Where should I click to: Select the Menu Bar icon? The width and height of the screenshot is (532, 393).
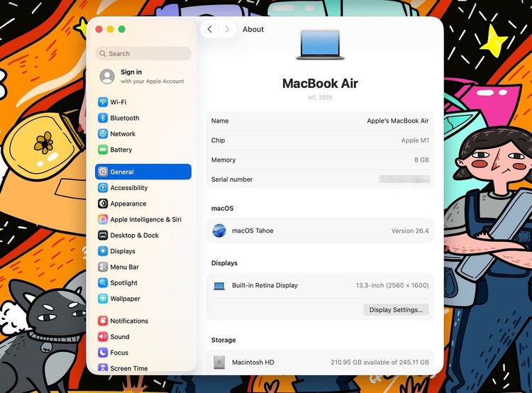pos(103,267)
